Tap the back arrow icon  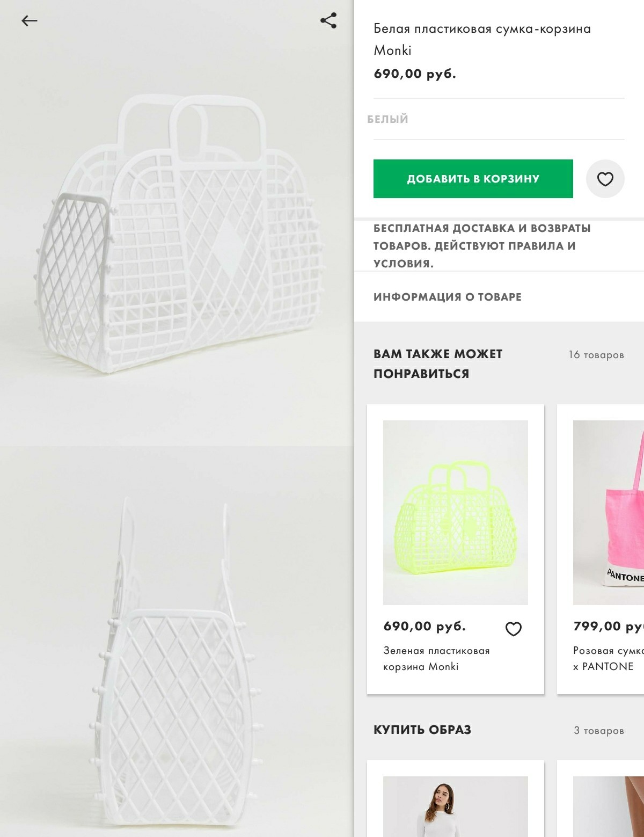pyautogui.click(x=30, y=21)
